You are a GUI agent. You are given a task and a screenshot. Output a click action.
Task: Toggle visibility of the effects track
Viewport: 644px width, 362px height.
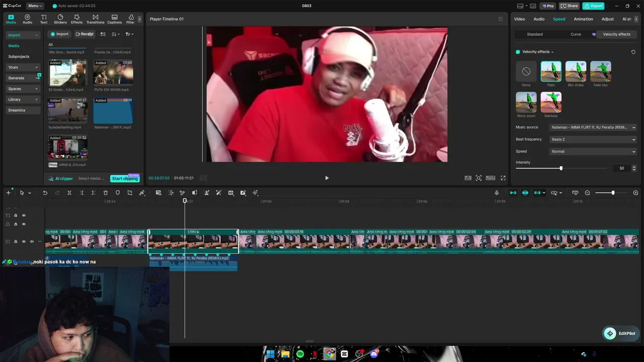(x=24, y=224)
